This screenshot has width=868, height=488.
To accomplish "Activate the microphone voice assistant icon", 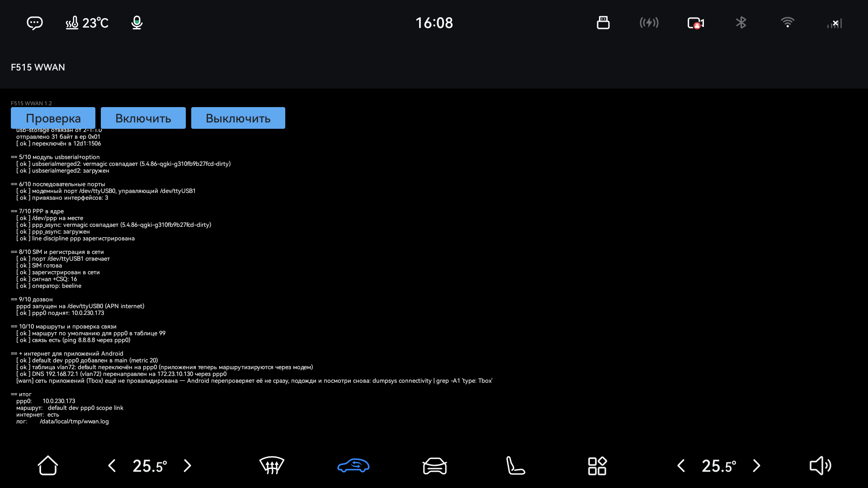I will 137,23.
